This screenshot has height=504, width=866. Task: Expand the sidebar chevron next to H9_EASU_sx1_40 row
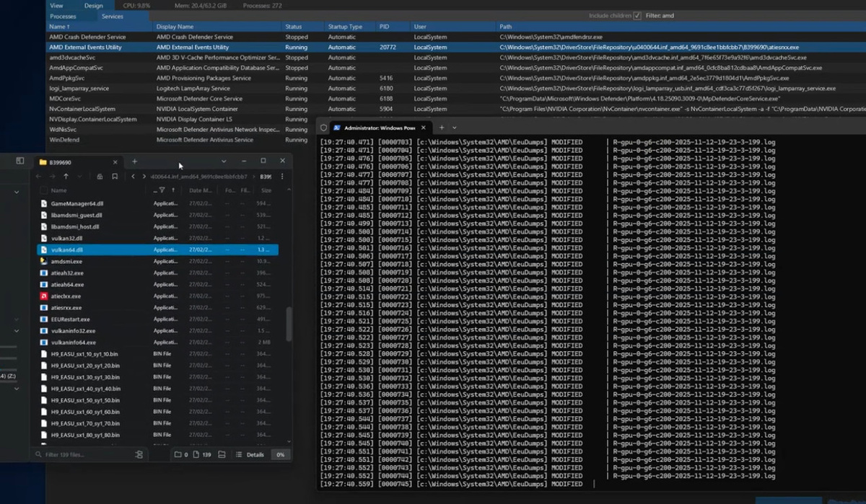pyautogui.click(x=17, y=389)
